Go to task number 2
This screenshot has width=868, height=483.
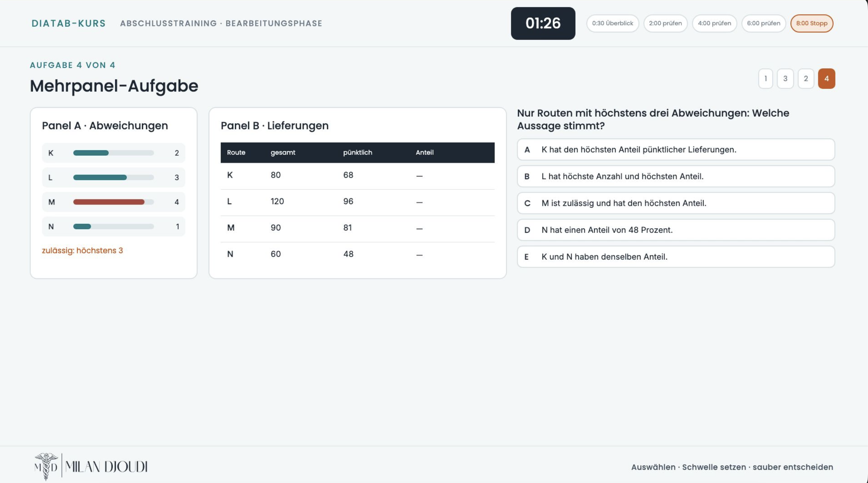tap(806, 79)
